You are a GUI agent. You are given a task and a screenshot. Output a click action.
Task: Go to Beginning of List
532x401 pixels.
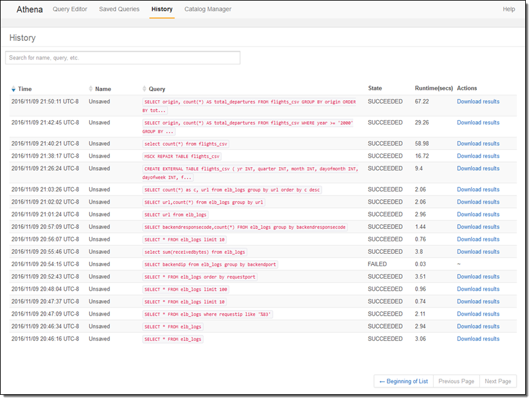[403, 381]
